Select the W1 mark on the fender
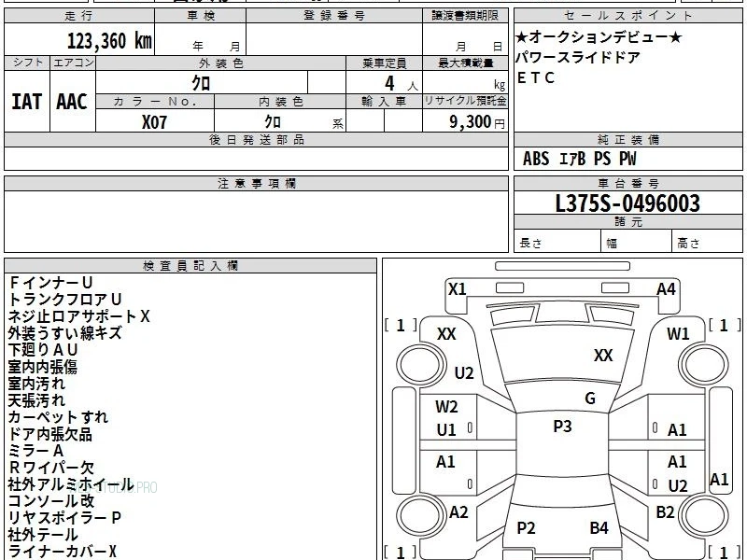This screenshot has width=747, height=560. point(678,334)
